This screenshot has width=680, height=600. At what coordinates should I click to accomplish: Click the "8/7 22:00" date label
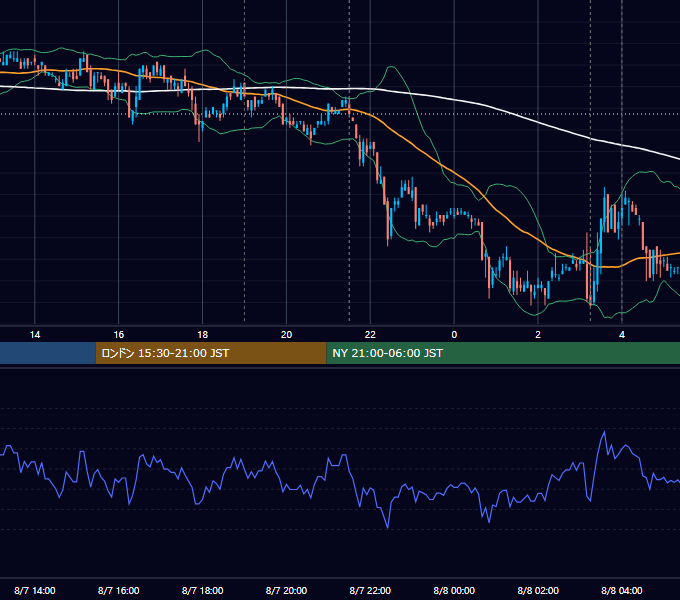pos(370,590)
